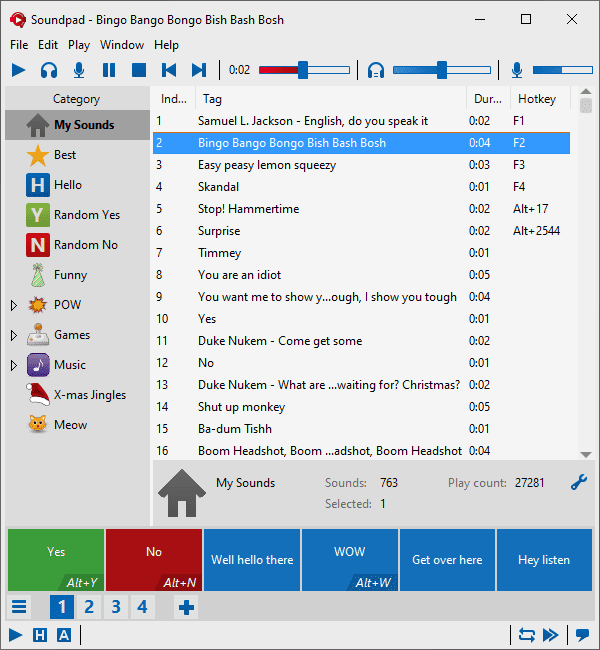Click the Get over here button
This screenshot has width=600, height=650.
point(447,560)
